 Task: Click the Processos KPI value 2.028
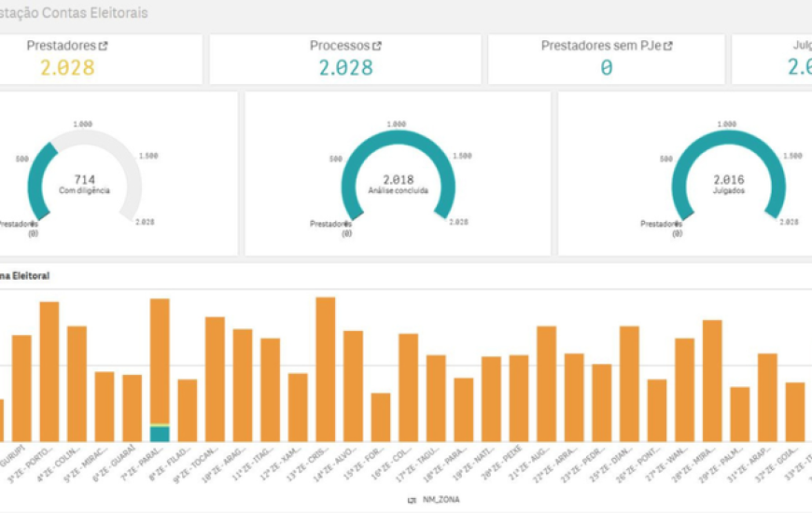coord(345,67)
